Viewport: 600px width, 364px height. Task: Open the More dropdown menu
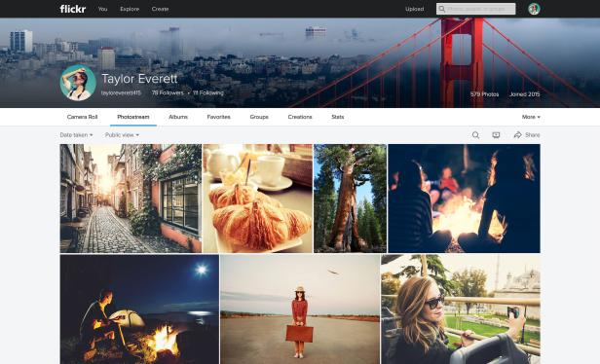point(531,117)
